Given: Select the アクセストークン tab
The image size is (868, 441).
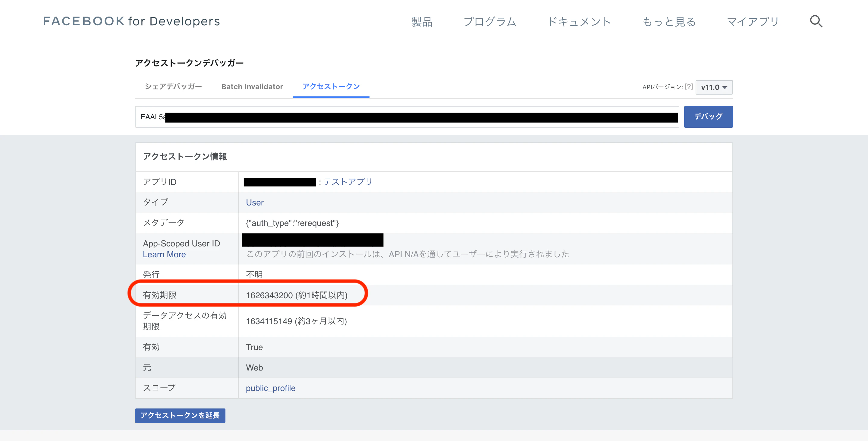Looking at the screenshot, I should [331, 86].
